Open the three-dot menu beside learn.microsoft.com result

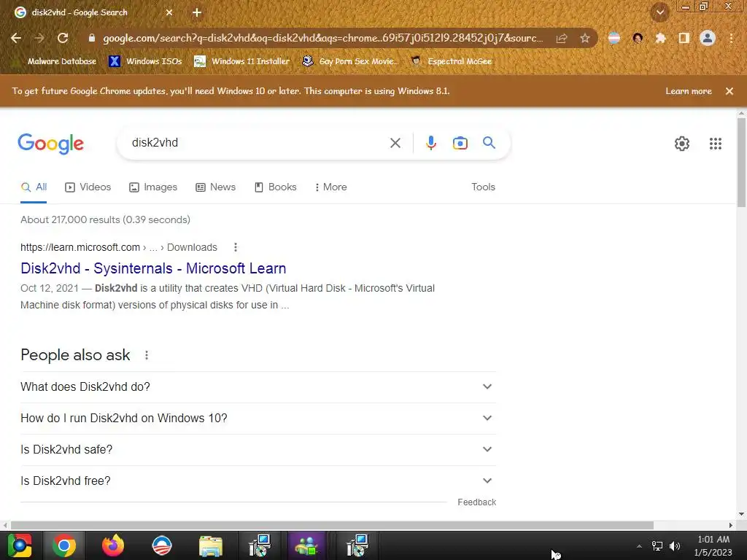point(236,247)
